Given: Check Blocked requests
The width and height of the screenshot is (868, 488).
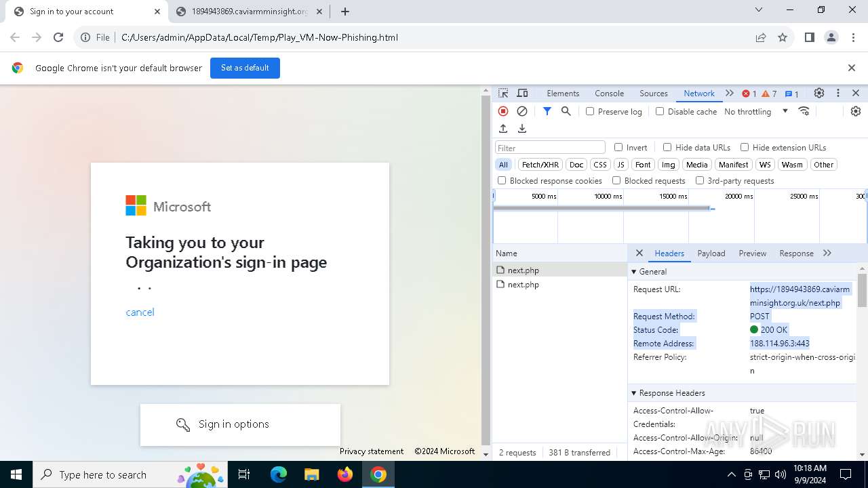Looking at the screenshot, I should coord(616,180).
